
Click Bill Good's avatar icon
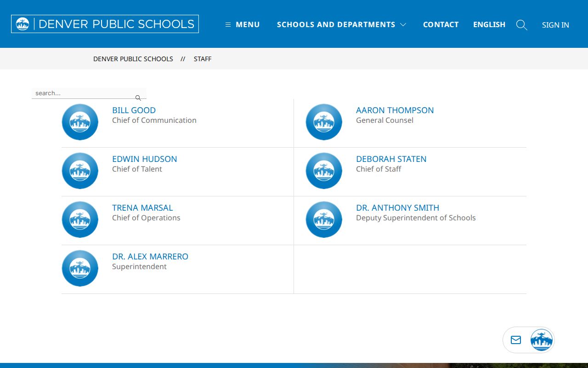[80, 122]
